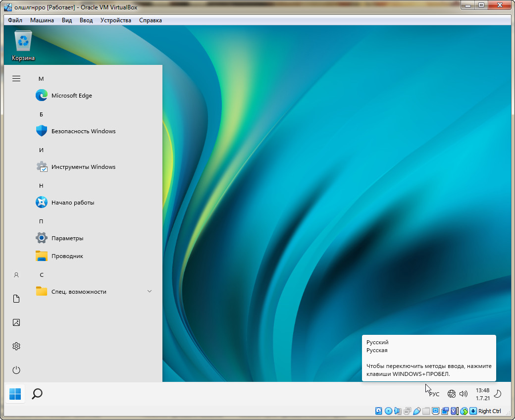Click the VirtualBox hard disk activity icon
This screenshot has width=515, height=420.
point(379,411)
